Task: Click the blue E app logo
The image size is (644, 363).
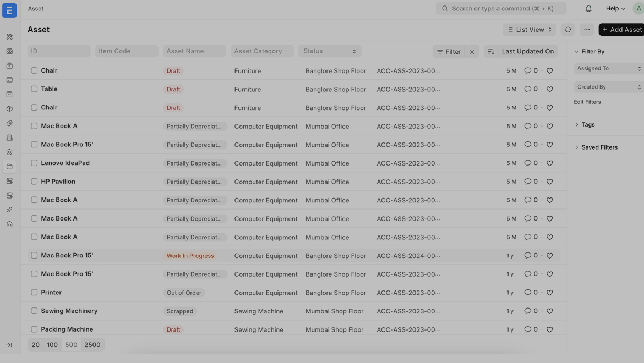Action: coord(9,10)
